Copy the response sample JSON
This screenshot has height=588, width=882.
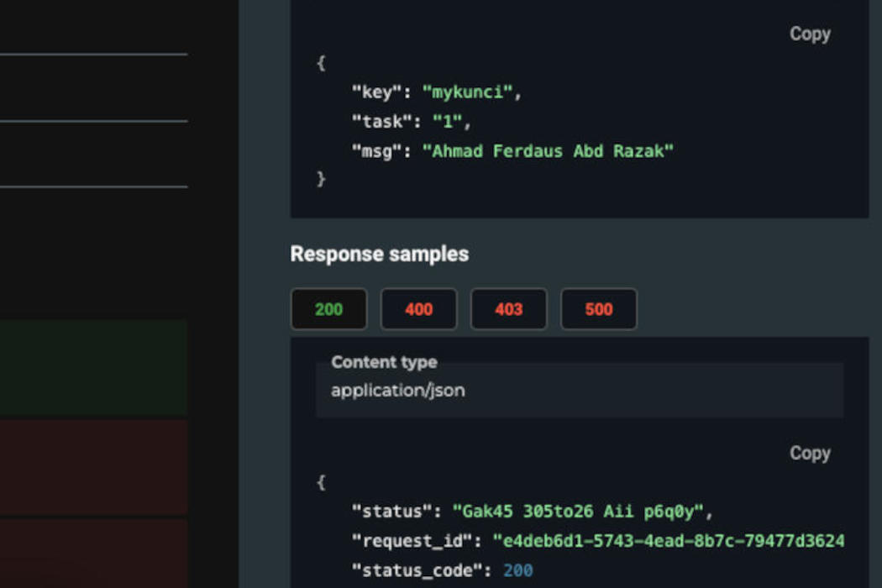coord(809,454)
